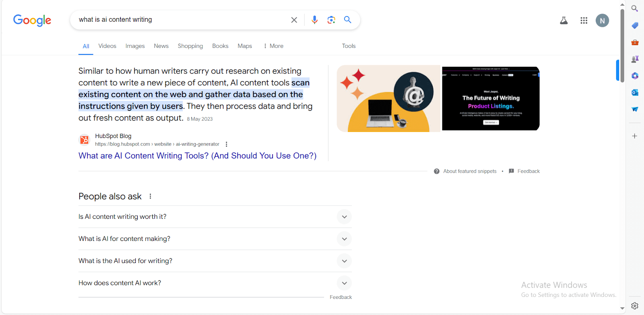Open sidebar search magnifier icon

635,8
